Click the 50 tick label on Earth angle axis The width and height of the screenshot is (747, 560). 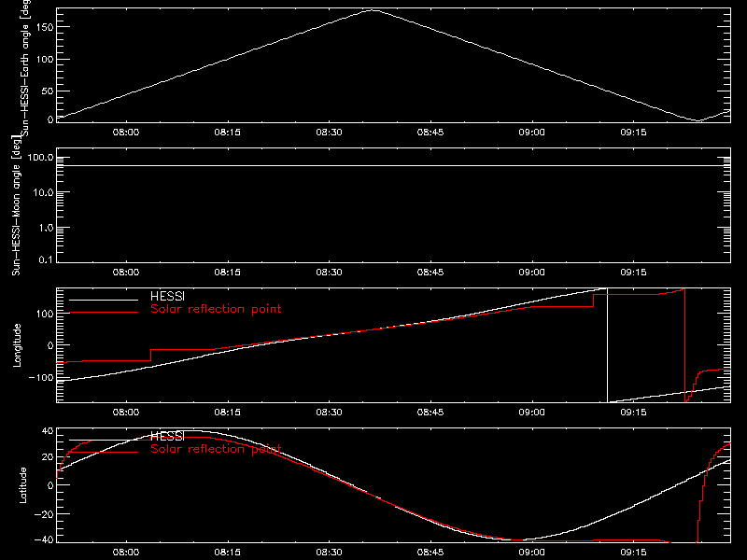click(x=48, y=91)
